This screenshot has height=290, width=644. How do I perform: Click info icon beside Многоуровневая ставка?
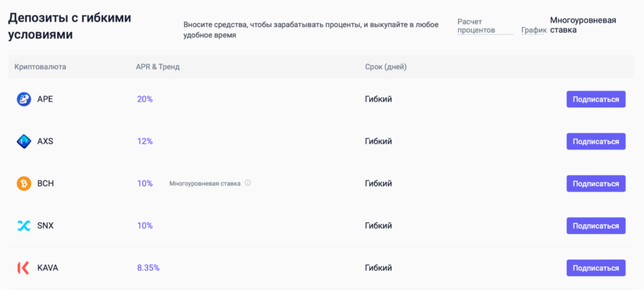coord(248,184)
